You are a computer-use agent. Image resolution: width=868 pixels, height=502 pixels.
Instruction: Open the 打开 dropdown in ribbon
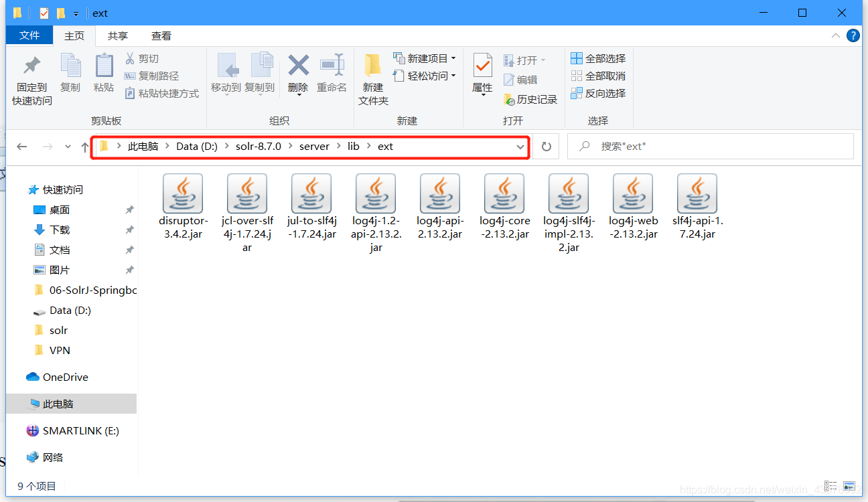pyautogui.click(x=524, y=60)
